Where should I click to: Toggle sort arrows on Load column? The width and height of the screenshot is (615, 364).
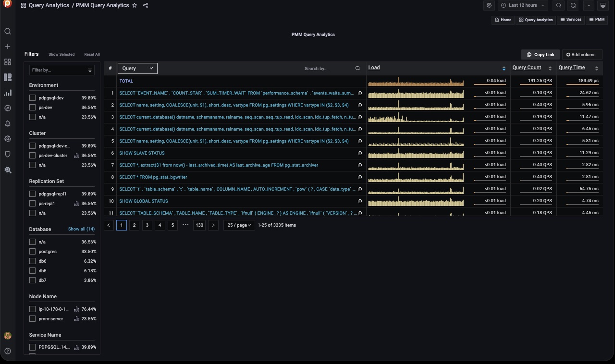point(504,69)
